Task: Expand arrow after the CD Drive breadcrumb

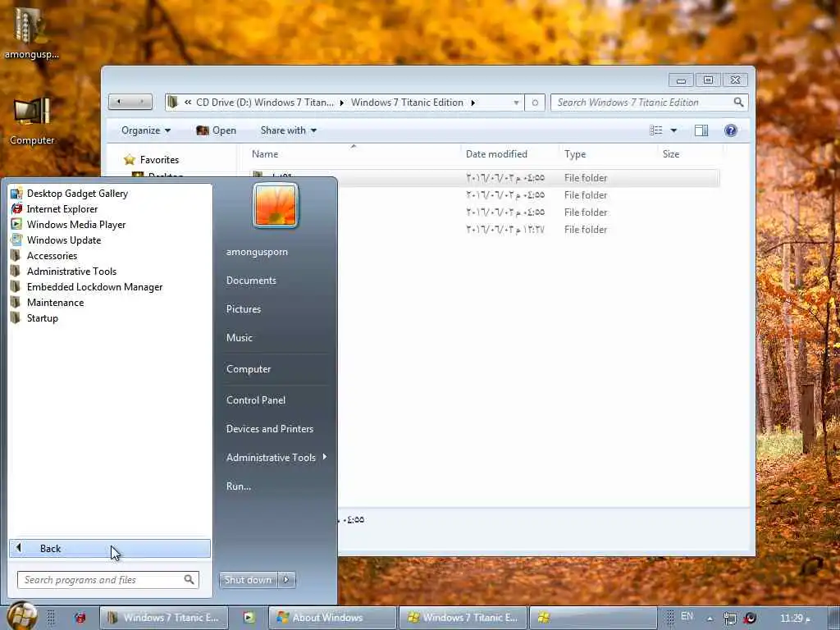Action: 342,103
